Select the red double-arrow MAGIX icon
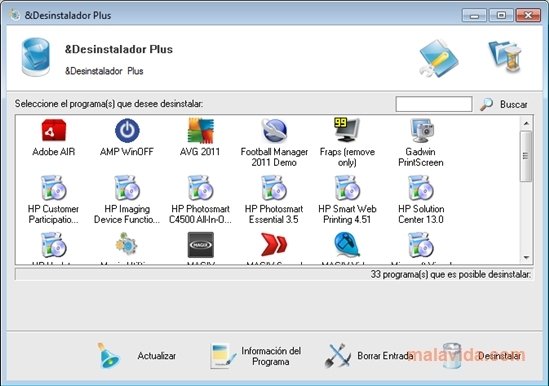Viewport: 549px width, 386px height. click(274, 244)
